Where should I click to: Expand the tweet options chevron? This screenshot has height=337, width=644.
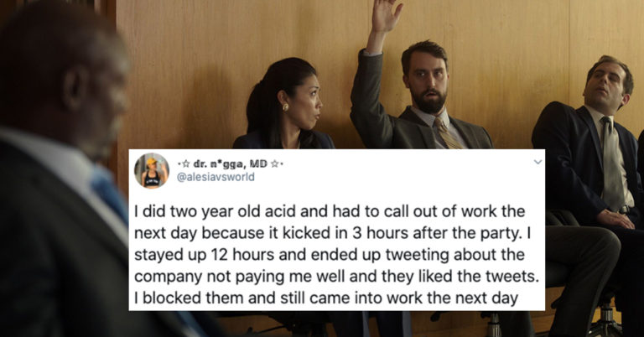coord(538,162)
